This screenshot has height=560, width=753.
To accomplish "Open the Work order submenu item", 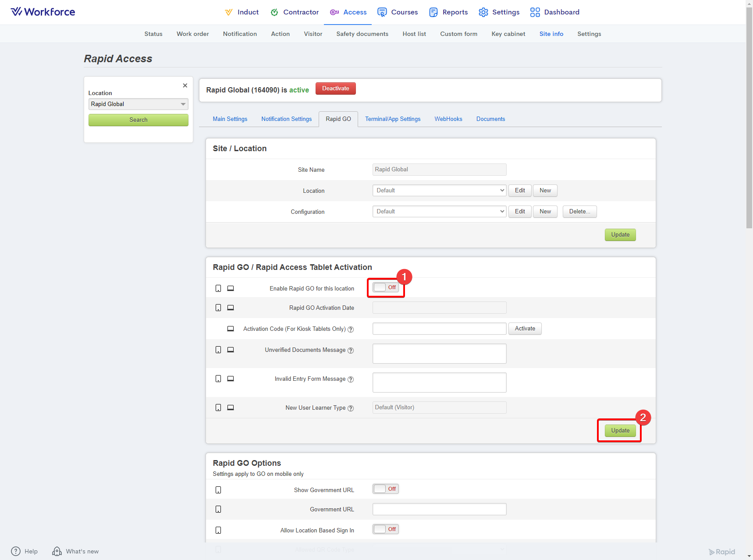I will point(193,34).
